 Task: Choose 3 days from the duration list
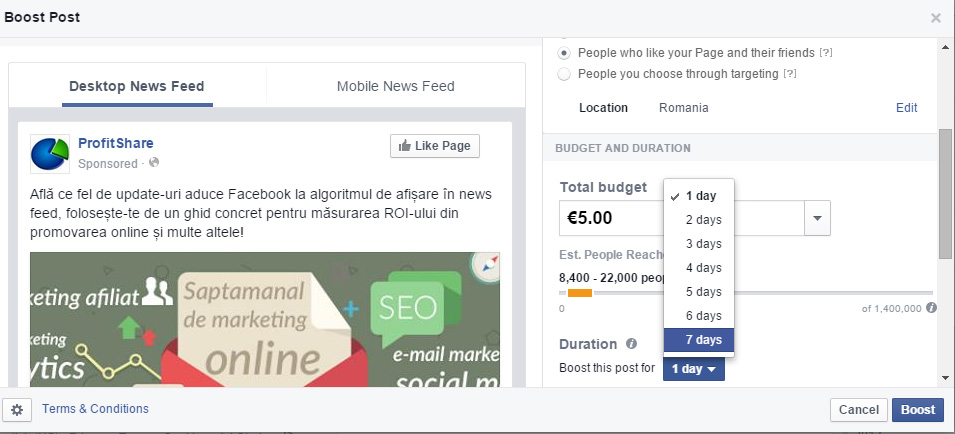point(703,244)
